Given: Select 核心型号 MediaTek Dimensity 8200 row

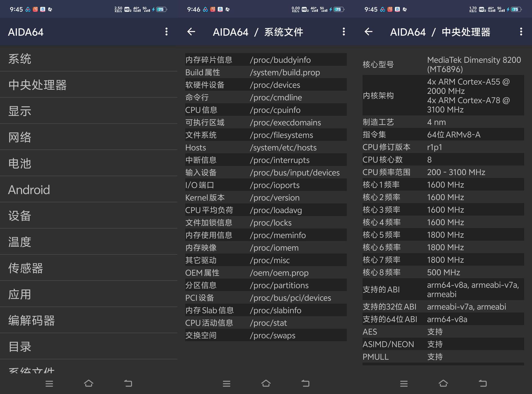Looking at the screenshot, I should click(443, 64).
